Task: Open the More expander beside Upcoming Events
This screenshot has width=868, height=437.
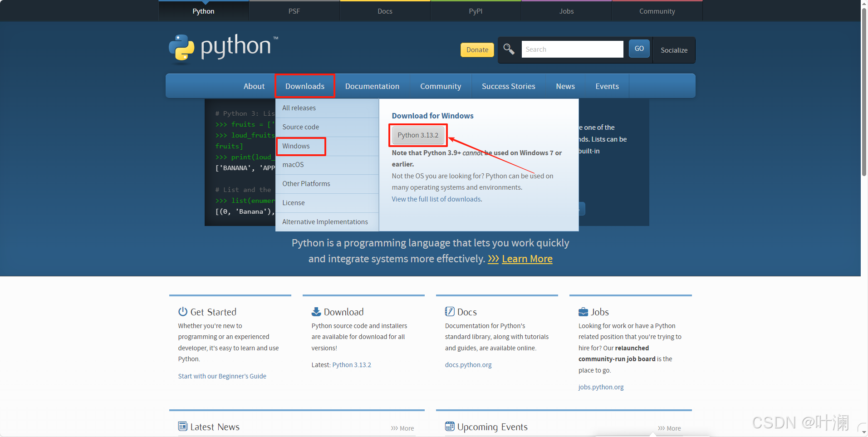Action: [670, 427]
